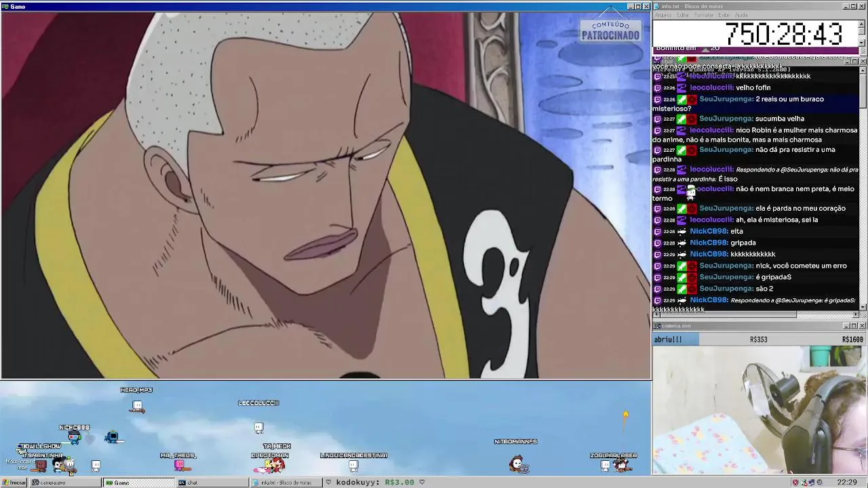The image size is (868, 488).
Task: Open the Ajuda menu in Bloco de notas
Action: tap(741, 15)
